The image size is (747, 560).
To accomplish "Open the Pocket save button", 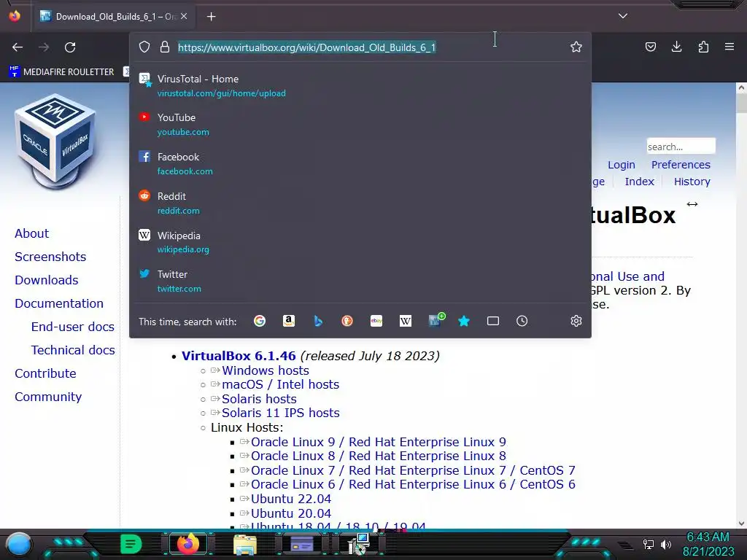I will [650, 47].
